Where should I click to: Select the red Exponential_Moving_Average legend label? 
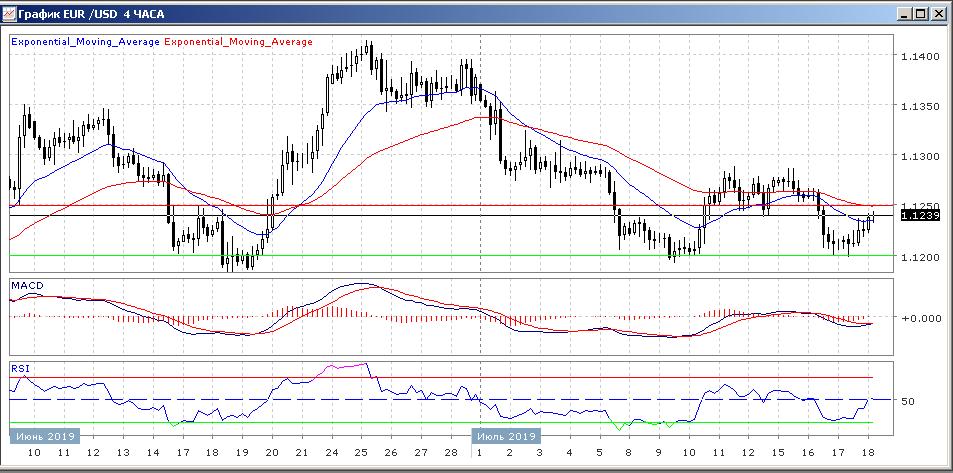[x=238, y=42]
